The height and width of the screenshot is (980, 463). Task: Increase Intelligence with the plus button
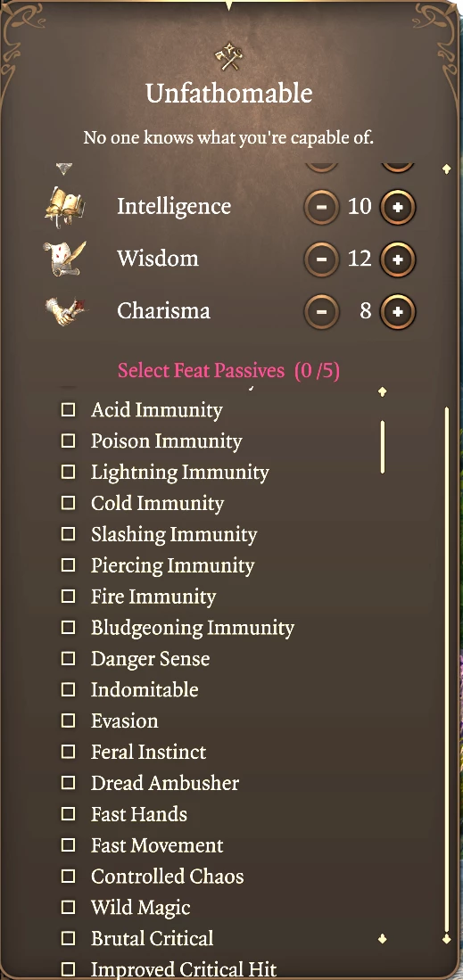point(398,207)
